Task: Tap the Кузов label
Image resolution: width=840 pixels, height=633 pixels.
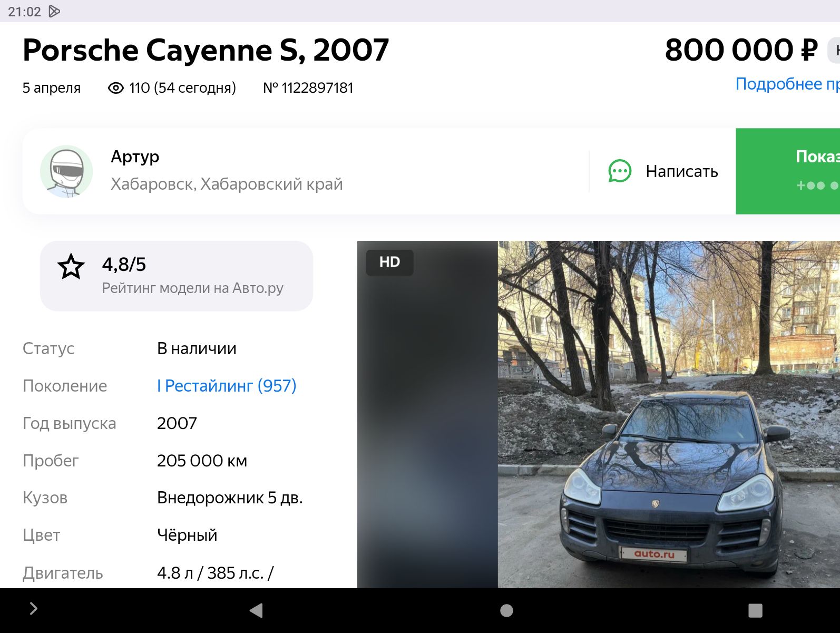Action: [x=45, y=498]
